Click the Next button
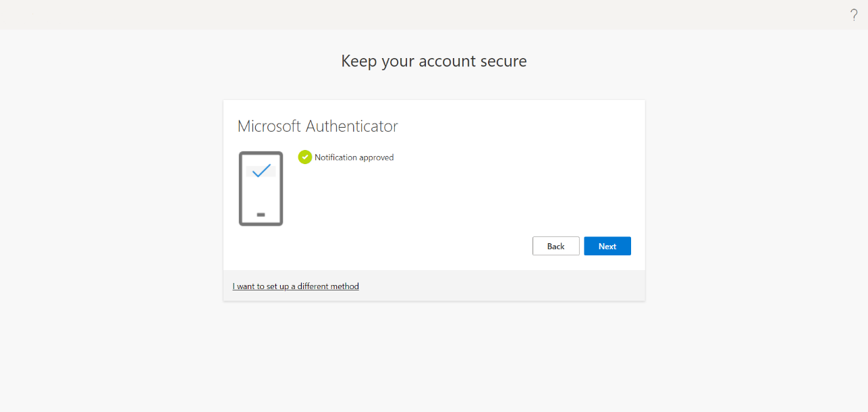Screen dimensions: 868x412 pos(607,246)
